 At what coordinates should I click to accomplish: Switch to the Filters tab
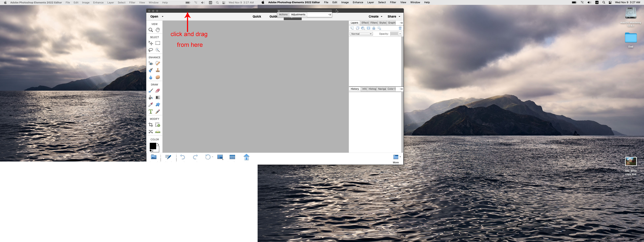374,23
